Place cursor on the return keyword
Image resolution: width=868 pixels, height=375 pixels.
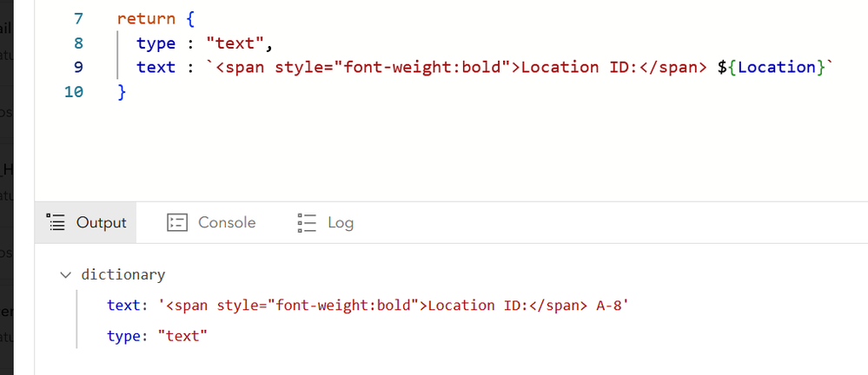pos(146,17)
